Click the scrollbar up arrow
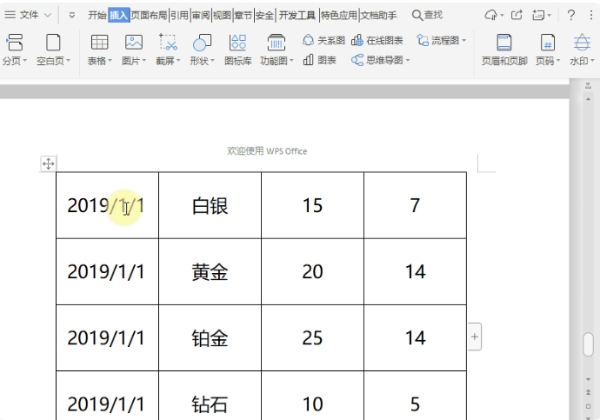Viewport: 600px width, 420px height. [588, 99]
